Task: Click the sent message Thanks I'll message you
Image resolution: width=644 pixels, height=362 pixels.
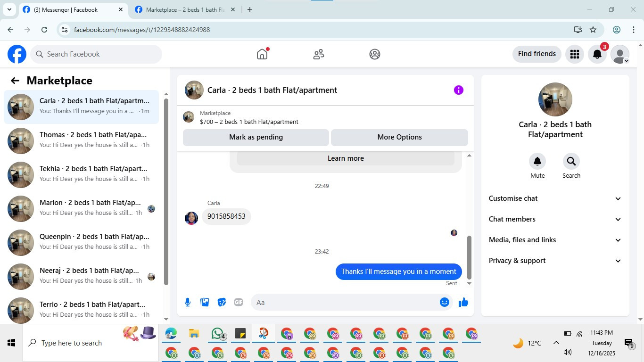Action: click(399, 271)
